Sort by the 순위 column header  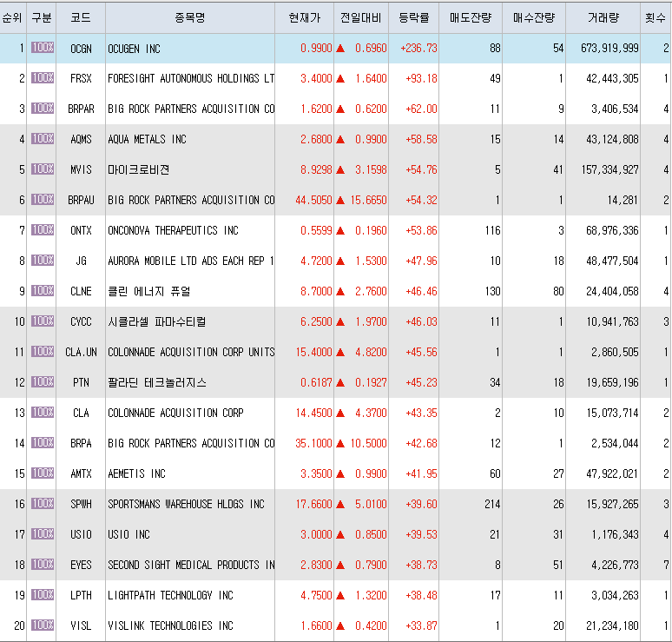pyautogui.click(x=12, y=17)
